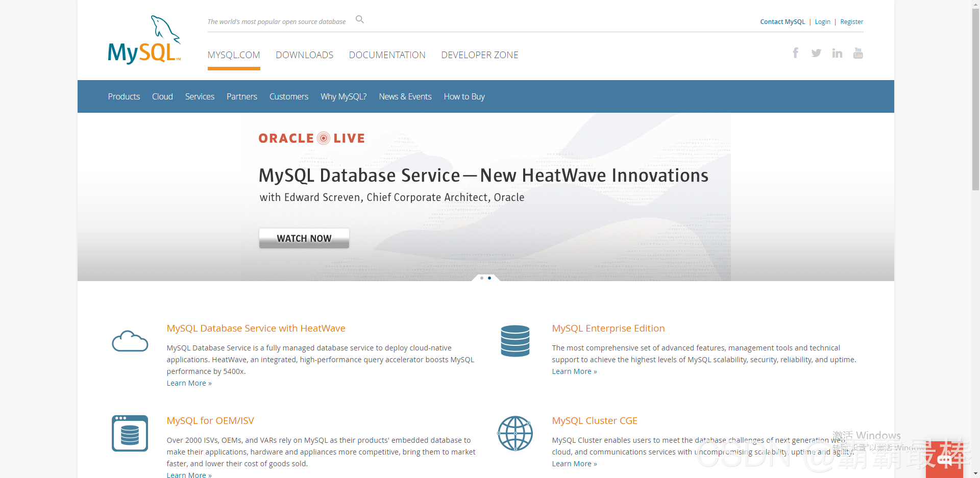Open the LinkedIn icon in header
This screenshot has height=478, width=980.
[837, 53]
